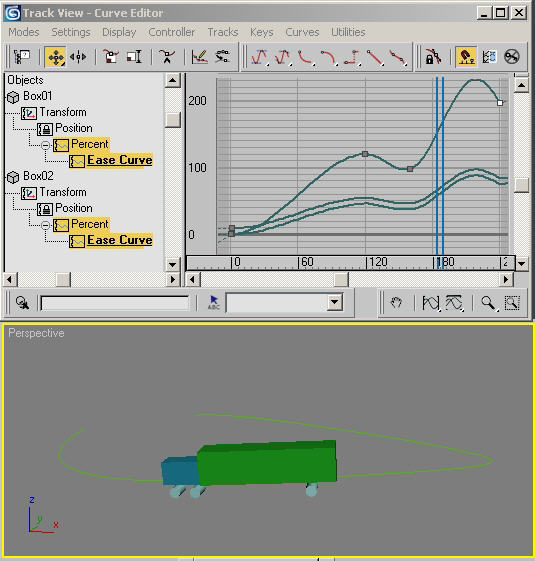Click the Lock Selection icon
535x561 pixels.
pyautogui.click(x=433, y=57)
